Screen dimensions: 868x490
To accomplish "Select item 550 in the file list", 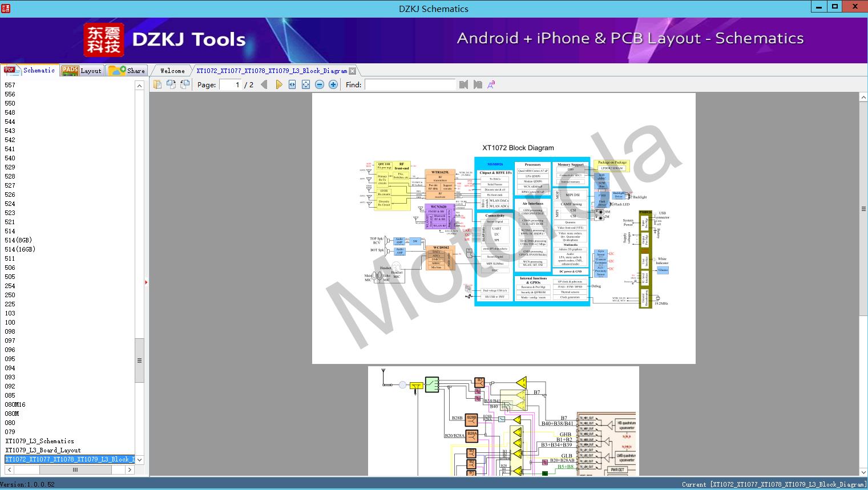I will pos(10,103).
